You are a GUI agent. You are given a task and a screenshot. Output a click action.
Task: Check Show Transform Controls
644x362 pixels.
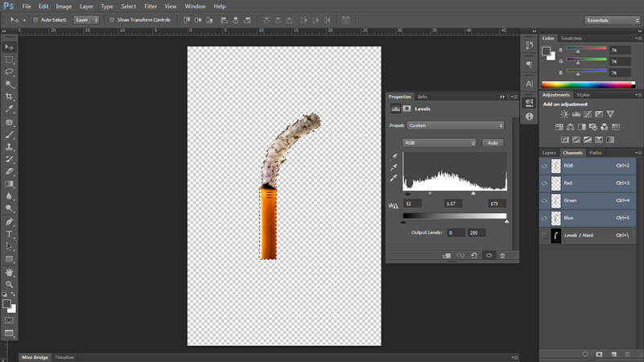[x=112, y=19]
